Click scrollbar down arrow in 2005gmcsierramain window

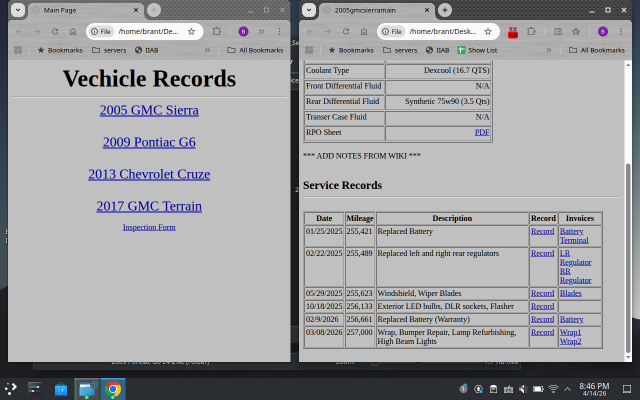pyautogui.click(x=628, y=358)
